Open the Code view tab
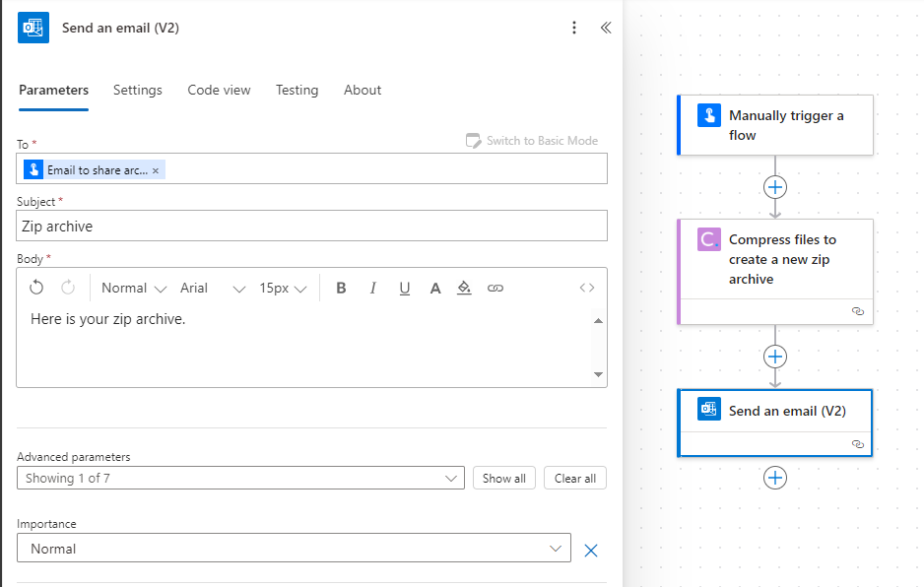 219,90
